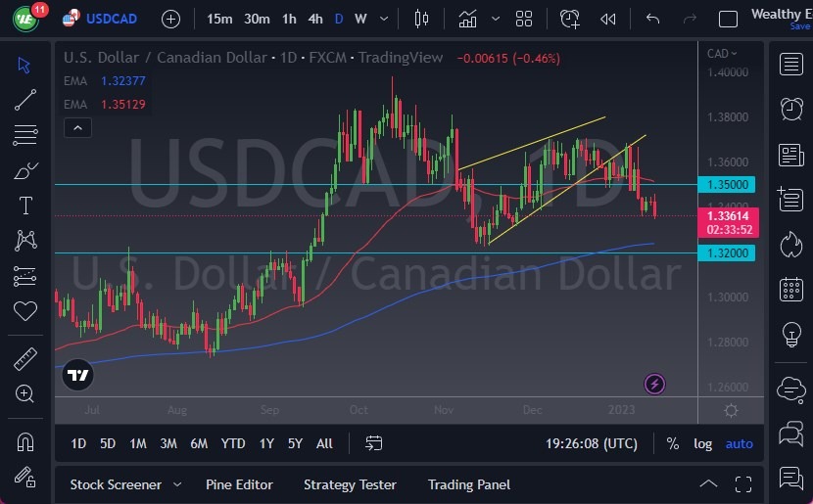Activate the zoom in tool
This screenshot has height=504, width=813.
pos(24,393)
